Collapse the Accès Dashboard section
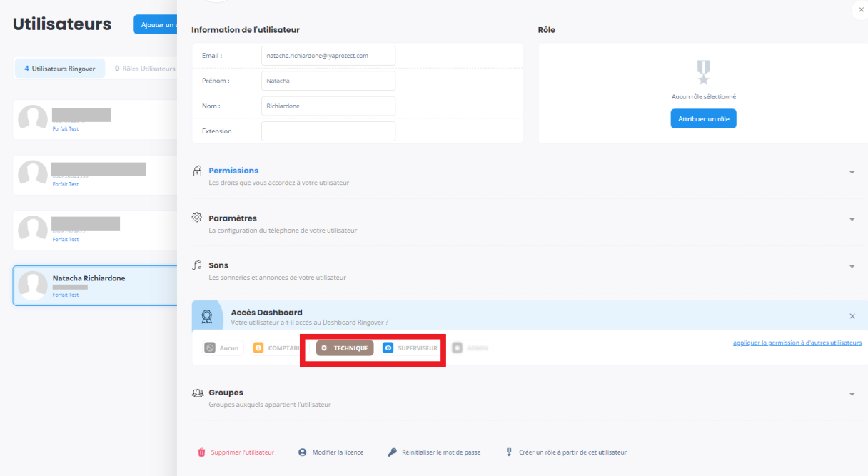 coord(852,315)
